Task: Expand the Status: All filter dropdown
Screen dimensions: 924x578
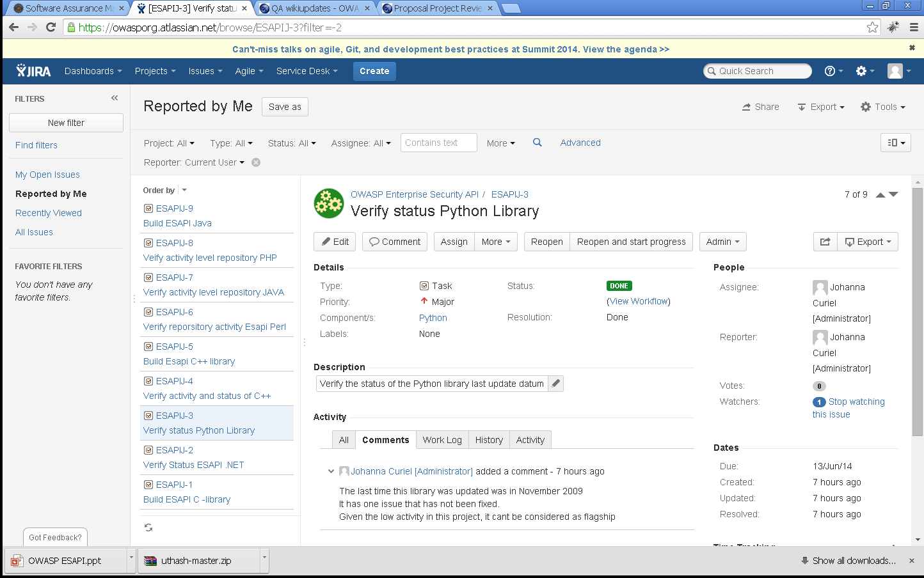Action: [x=292, y=143]
